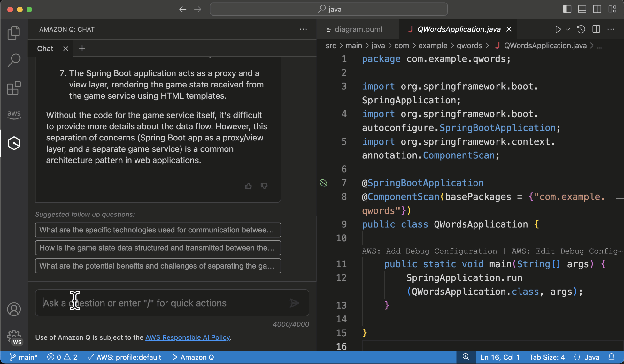624x364 pixels.
Task: Split the editor using the split icon
Action: point(596,29)
